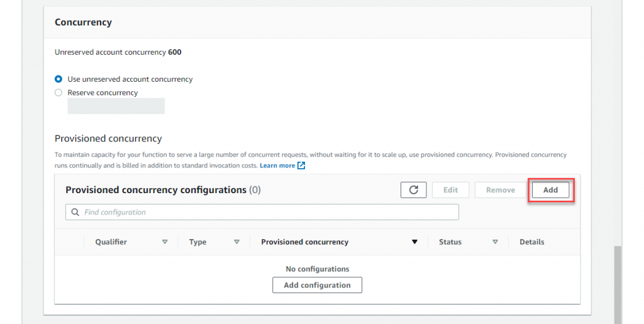Sort by the Status column arrow
The width and height of the screenshot is (644, 324).
495,242
